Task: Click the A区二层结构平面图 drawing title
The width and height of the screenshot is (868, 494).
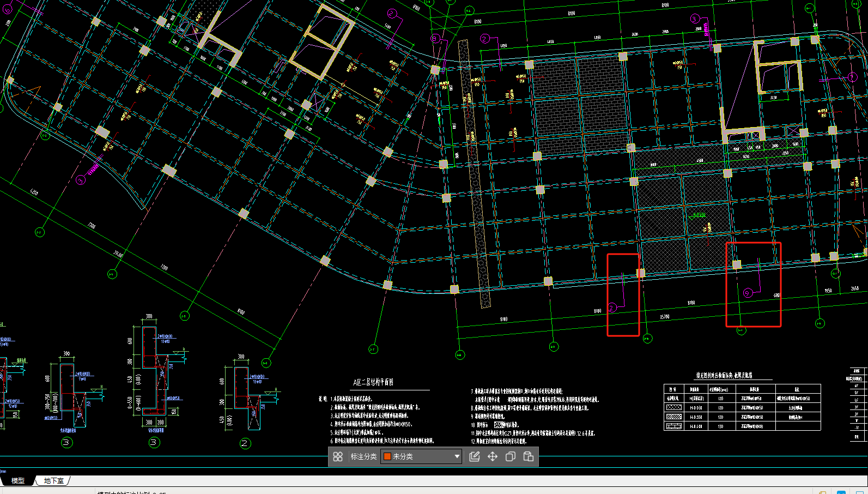Action: tap(373, 382)
